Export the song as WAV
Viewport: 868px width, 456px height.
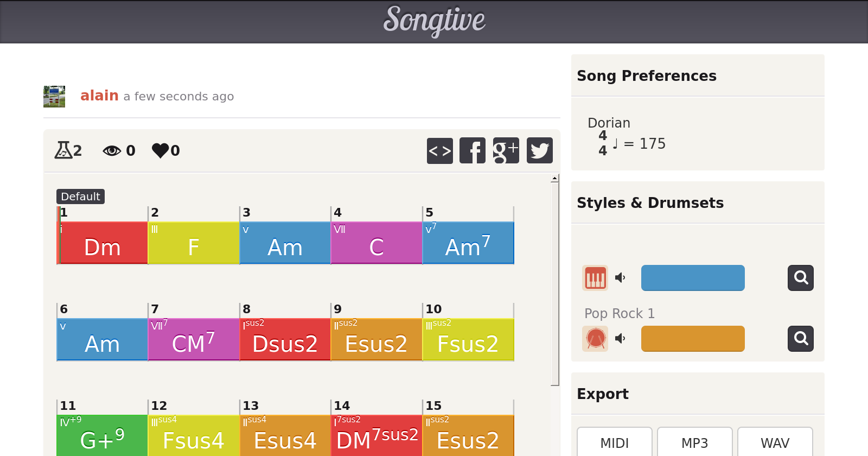click(x=775, y=443)
